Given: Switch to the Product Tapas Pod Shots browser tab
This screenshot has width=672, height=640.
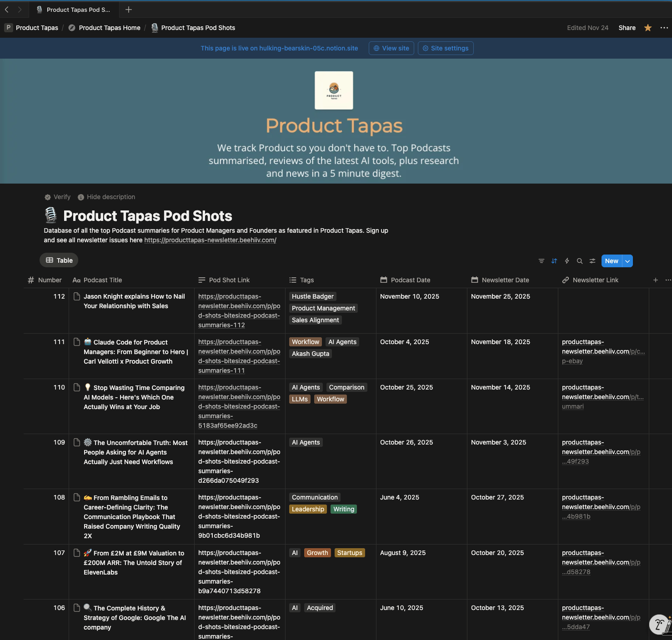Looking at the screenshot, I should pos(74,10).
